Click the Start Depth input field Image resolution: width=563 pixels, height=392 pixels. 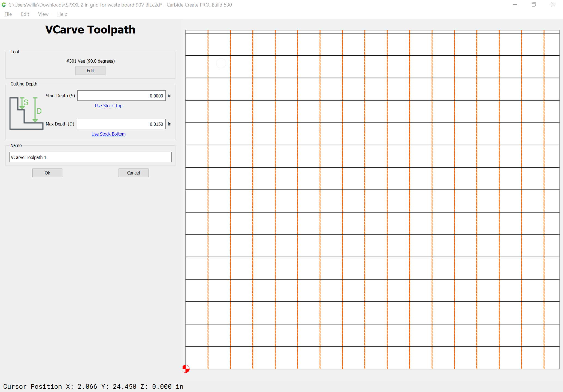click(x=122, y=96)
